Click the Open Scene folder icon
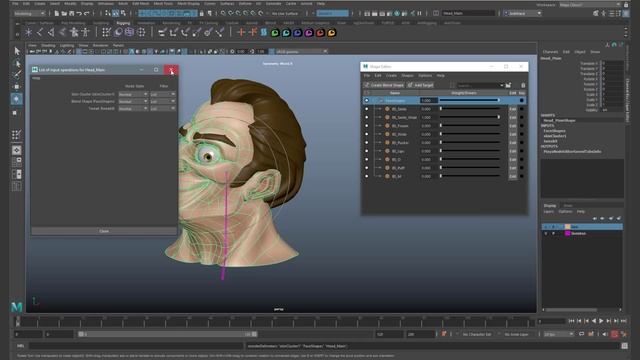The height and width of the screenshot is (360, 640). [64, 13]
